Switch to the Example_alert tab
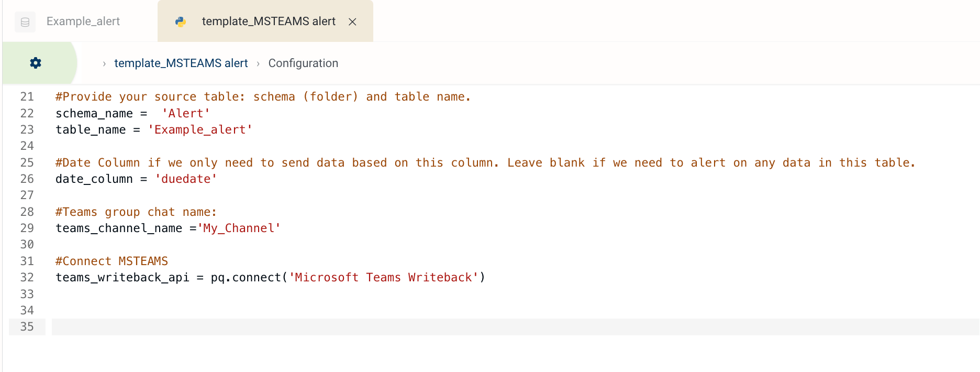 pos(83,21)
